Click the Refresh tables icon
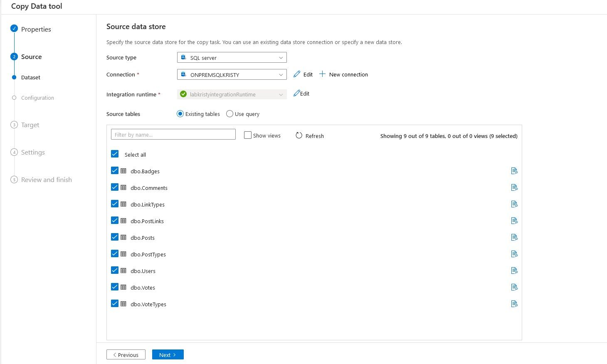This screenshot has width=607, height=364. click(x=299, y=135)
